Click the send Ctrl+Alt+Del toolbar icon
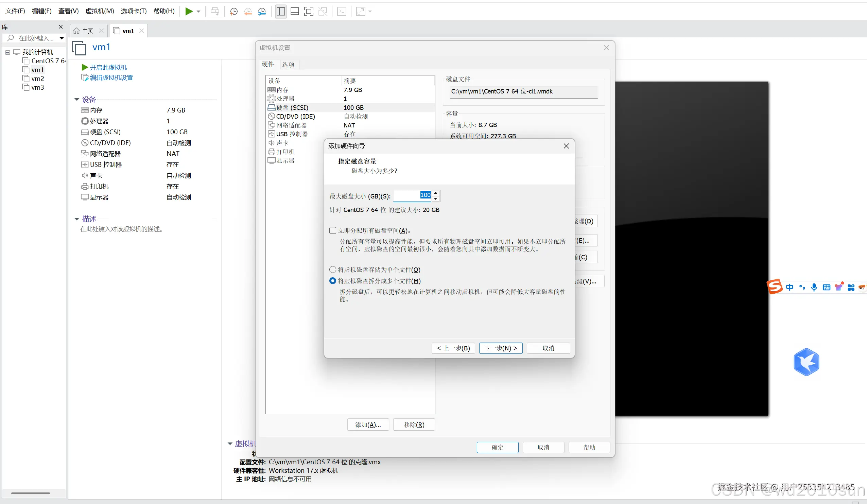The height and width of the screenshot is (504, 867). (215, 11)
